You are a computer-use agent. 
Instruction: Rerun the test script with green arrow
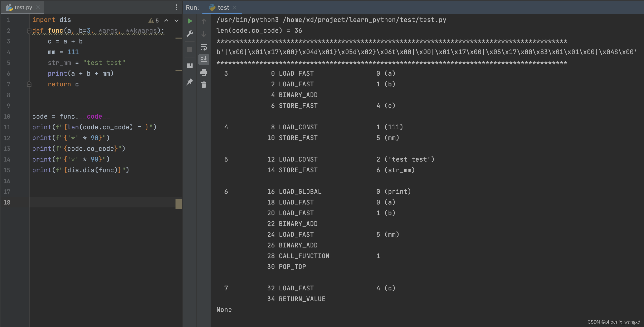point(190,21)
